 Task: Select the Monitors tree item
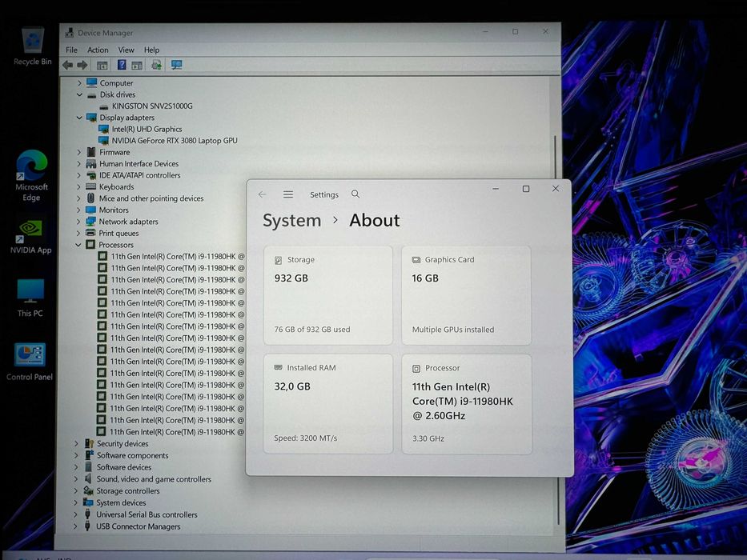[114, 210]
